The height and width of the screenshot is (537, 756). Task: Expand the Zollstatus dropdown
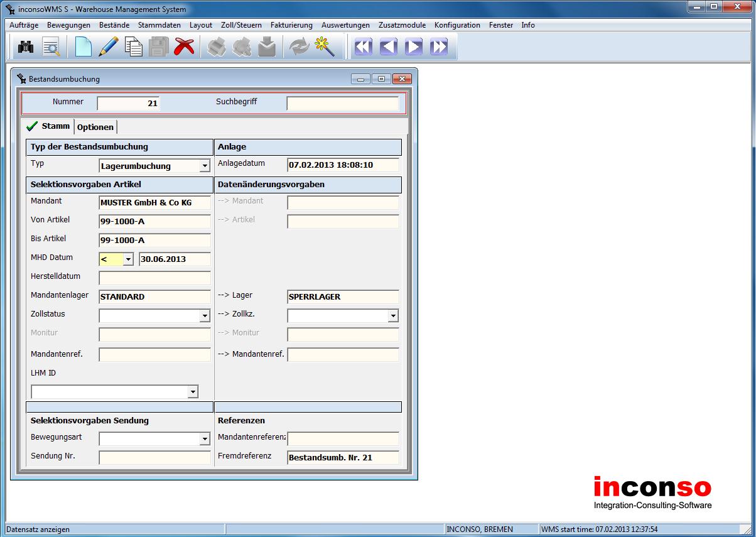coord(205,315)
